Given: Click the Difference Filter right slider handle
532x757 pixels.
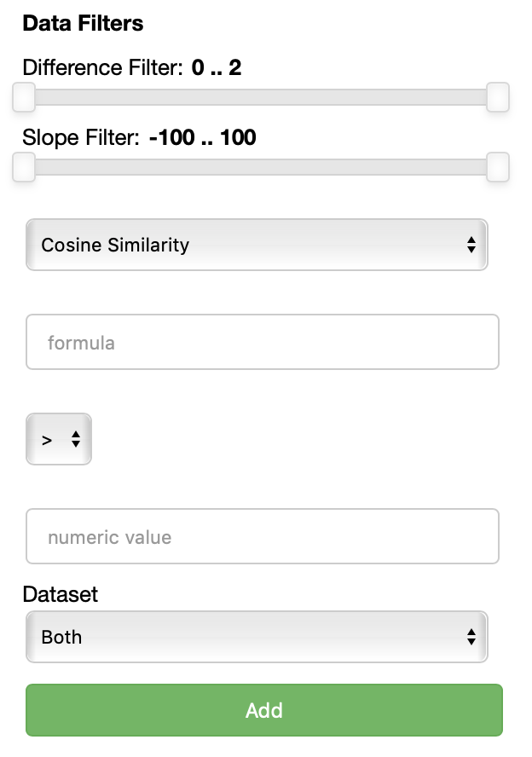Looking at the screenshot, I should 498,97.
